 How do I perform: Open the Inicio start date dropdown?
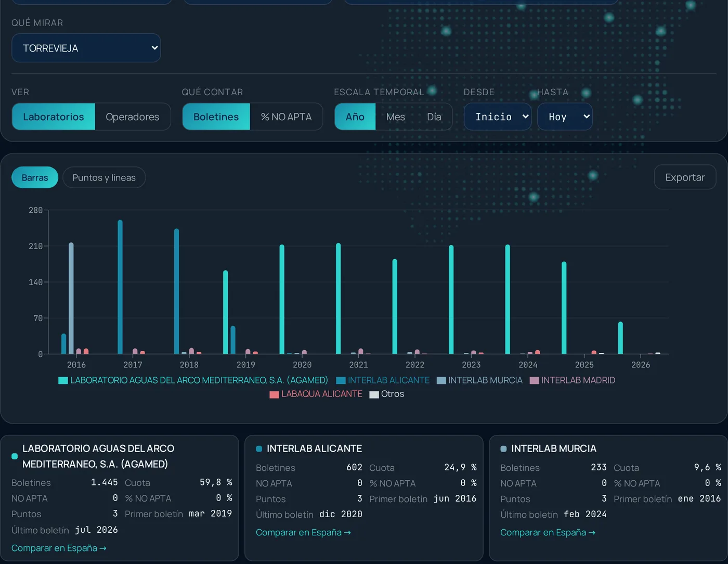[x=498, y=117]
